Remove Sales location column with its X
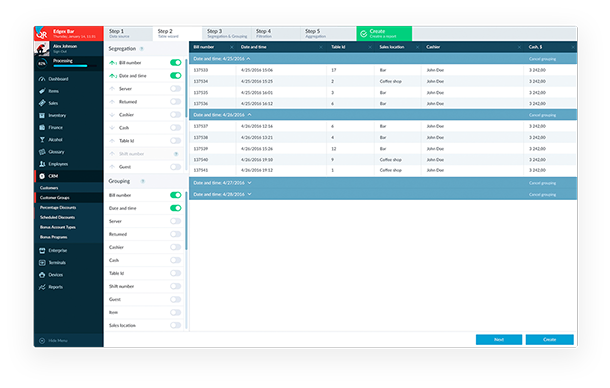The image size is (610, 388). click(417, 47)
